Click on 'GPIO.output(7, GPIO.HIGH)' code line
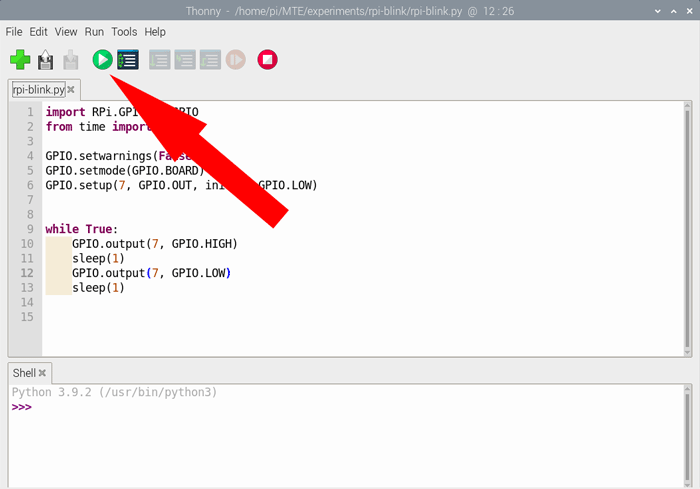Screen dimensions: 700x489 (154, 244)
